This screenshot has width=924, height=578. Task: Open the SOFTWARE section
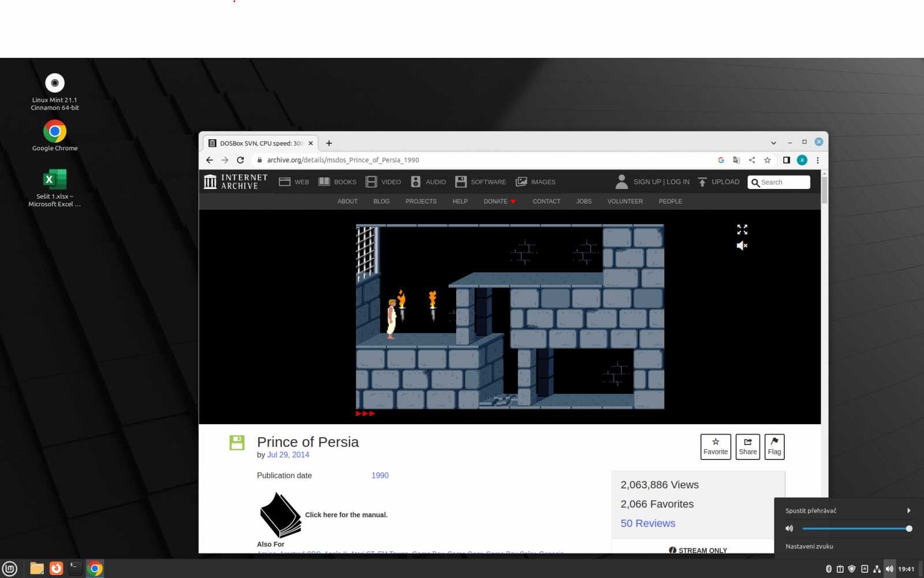click(x=480, y=181)
